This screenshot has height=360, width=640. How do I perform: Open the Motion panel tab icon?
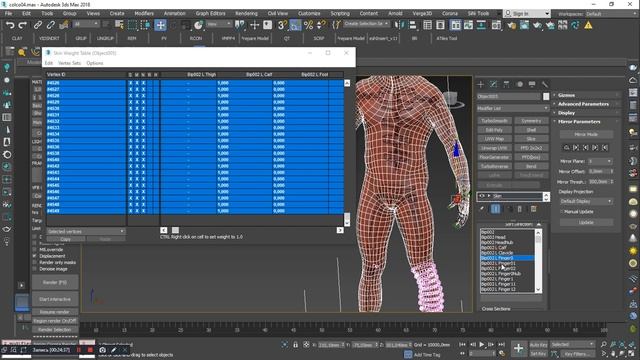tap(519, 84)
